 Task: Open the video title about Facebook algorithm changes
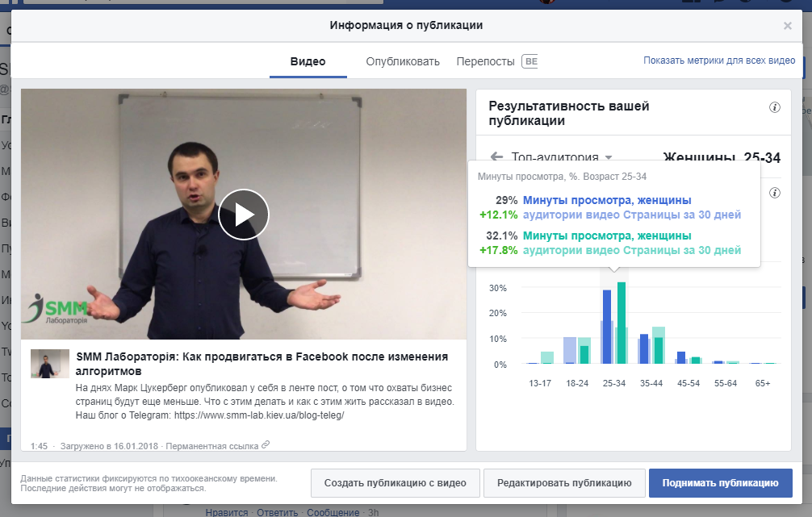pyautogui.click(x=262, y=364)
